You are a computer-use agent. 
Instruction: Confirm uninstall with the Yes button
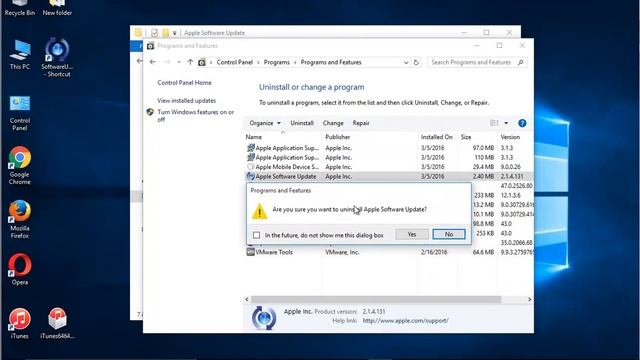412,234
